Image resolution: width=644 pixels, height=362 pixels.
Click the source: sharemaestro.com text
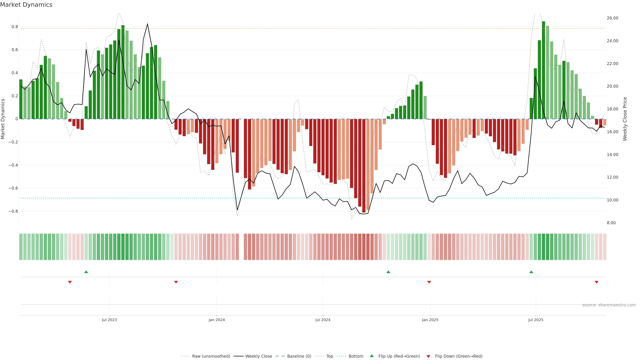[609, 305]
